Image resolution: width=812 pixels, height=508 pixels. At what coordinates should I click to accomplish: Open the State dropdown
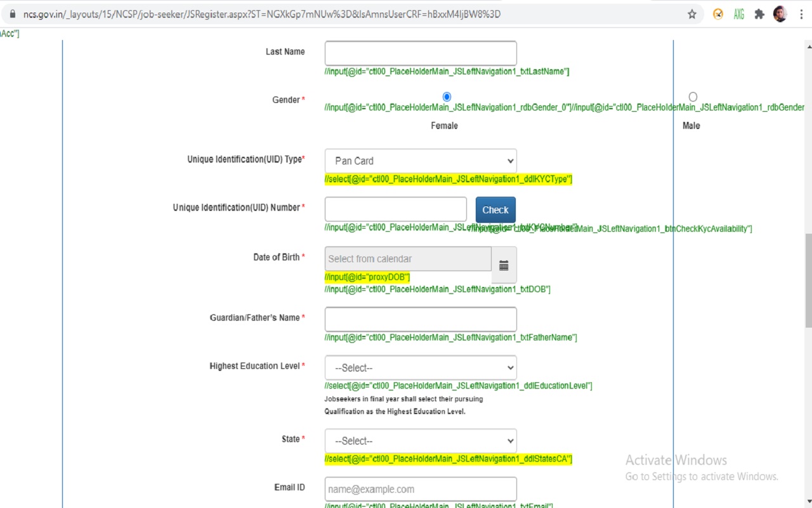click(421, 441)
